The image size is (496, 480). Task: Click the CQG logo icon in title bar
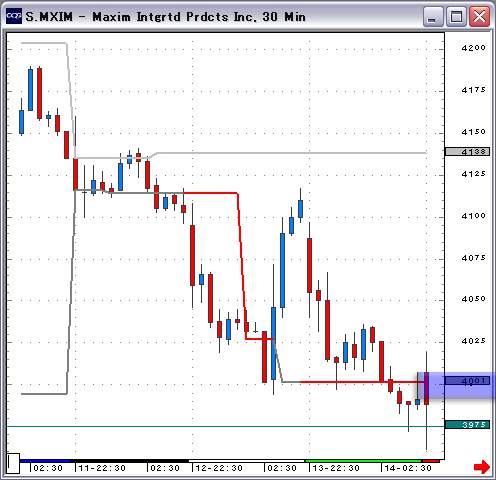tap(14, 16)
